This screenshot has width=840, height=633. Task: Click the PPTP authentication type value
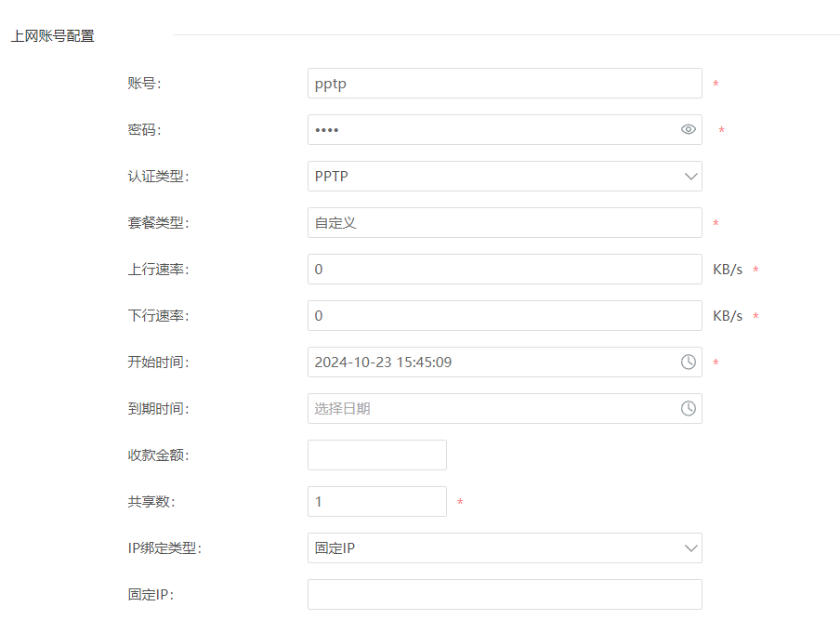(x=331, y=177)
